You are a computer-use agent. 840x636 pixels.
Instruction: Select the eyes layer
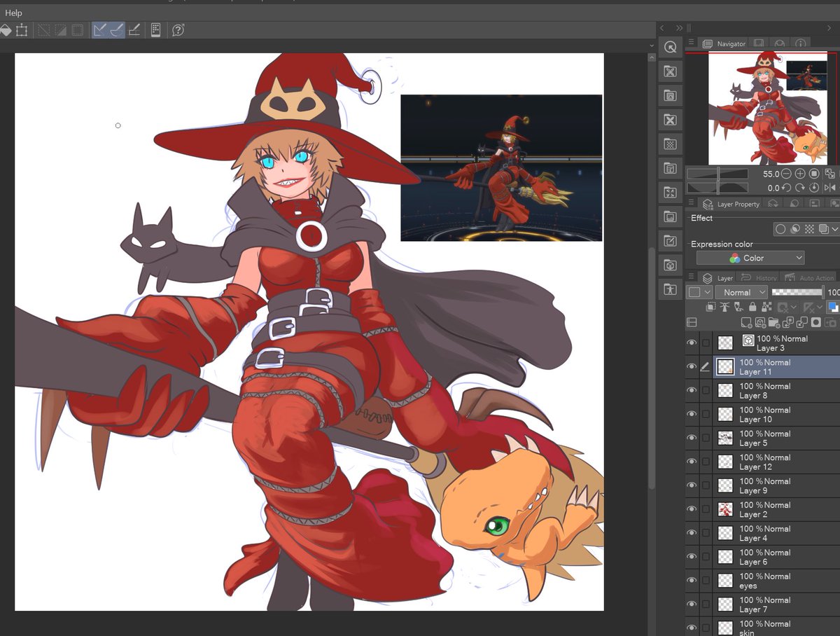click(776, 581)
